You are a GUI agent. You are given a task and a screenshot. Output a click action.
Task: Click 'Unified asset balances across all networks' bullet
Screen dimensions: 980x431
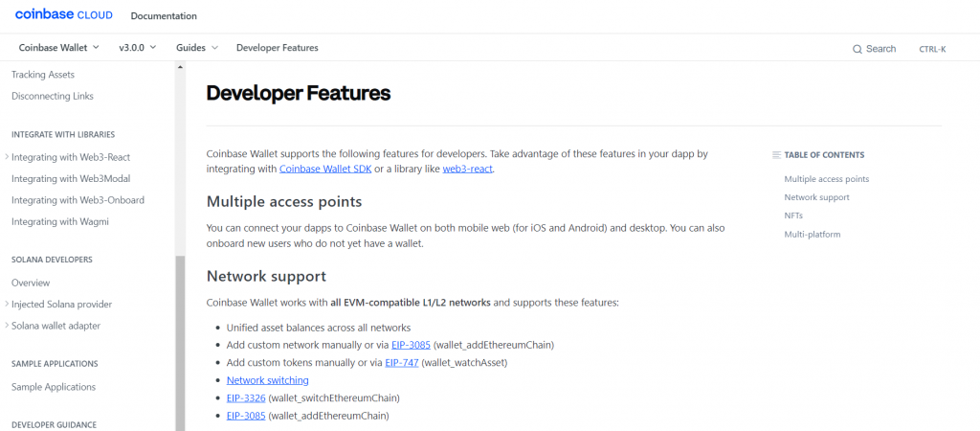(x=319, y=328)
